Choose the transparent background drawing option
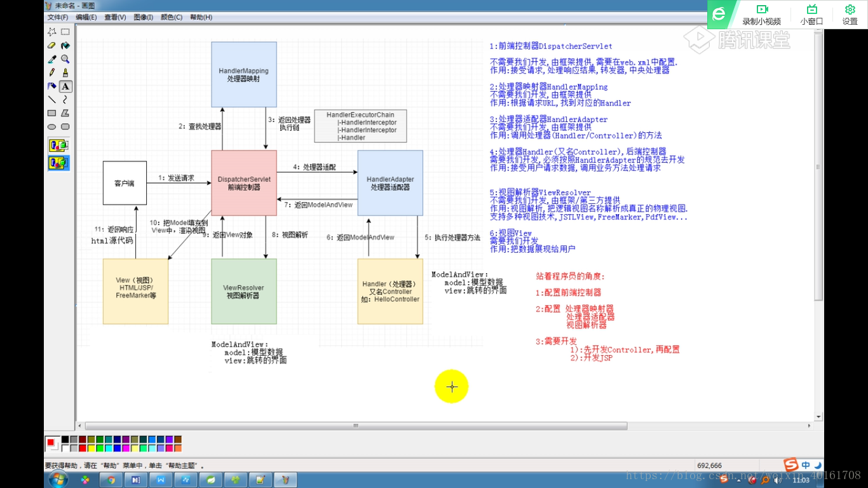This screenshot has width=868, height=488. point(58,163)
